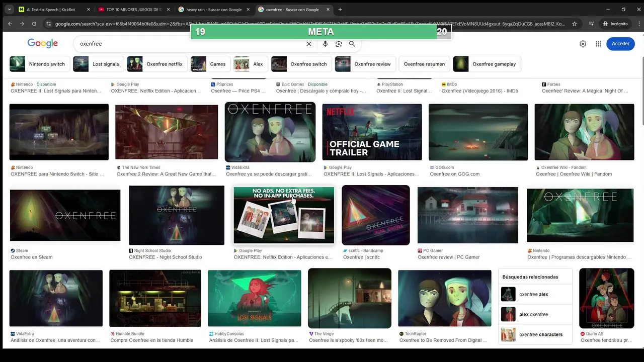Clear the search box with X icon
Screen dimensions: 644x362
pos(309,44)
